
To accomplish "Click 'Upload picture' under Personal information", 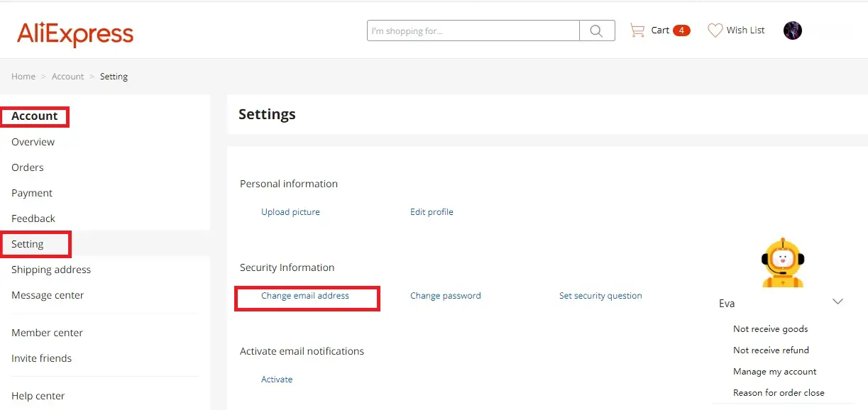I will click(291, 211).
